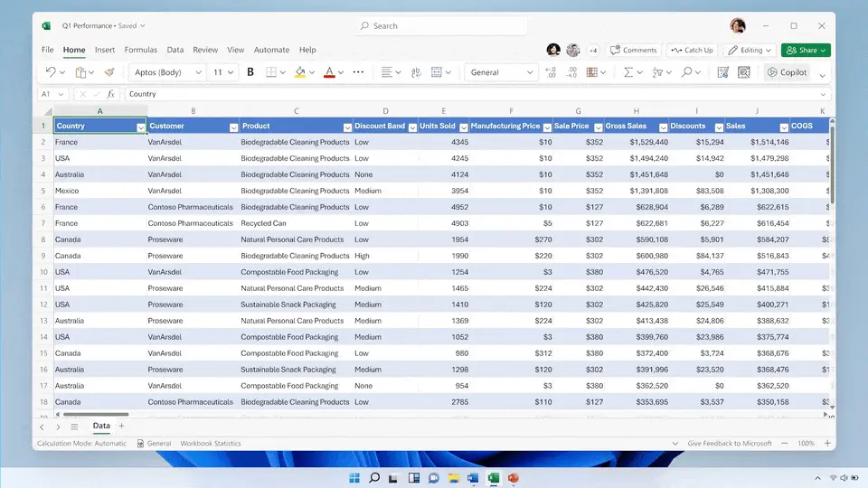
Task: Open more font options ellipsis
Action: pos(358,72)
